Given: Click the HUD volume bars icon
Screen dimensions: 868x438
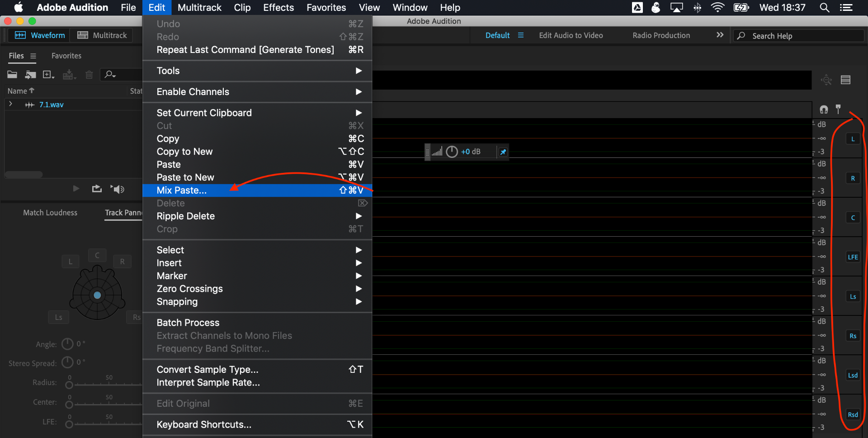Looking at the screenshot, I should coord(437,152).
